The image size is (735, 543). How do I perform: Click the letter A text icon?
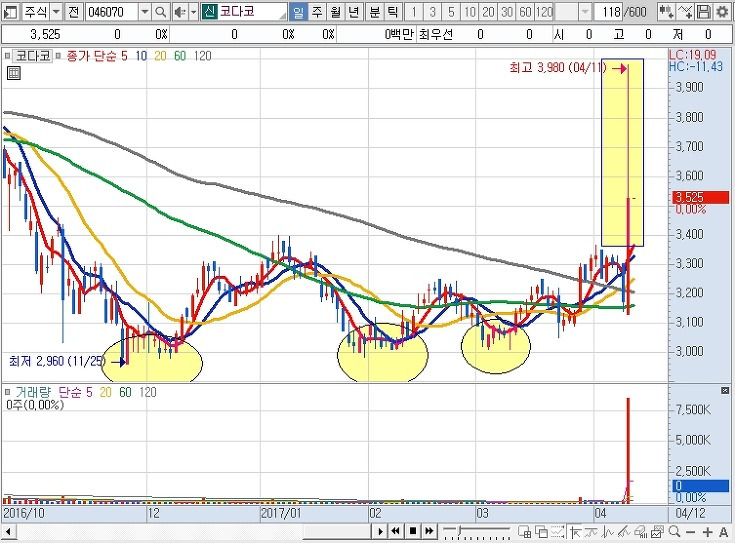point(724,532)
